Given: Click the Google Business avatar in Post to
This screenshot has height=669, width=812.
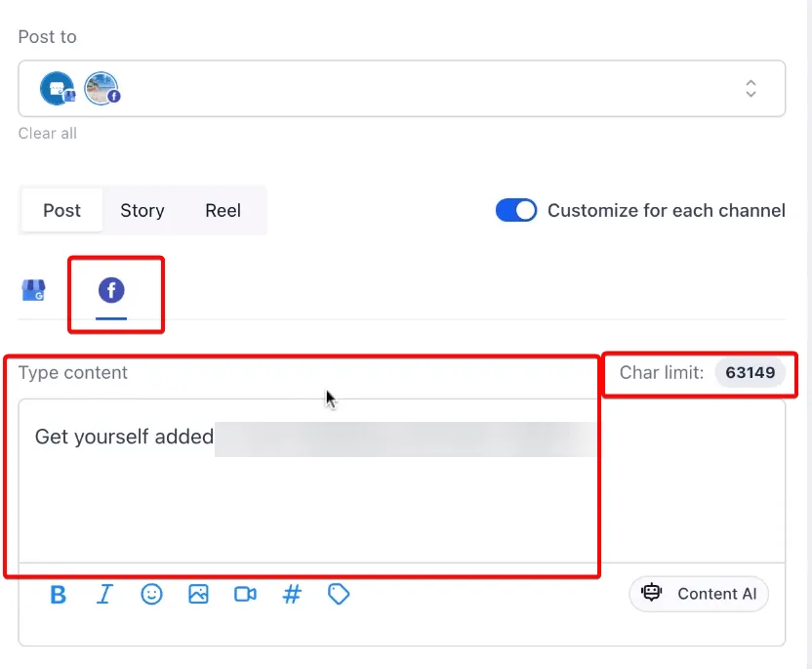Looking at the screenshot, I should click(58, 89).
